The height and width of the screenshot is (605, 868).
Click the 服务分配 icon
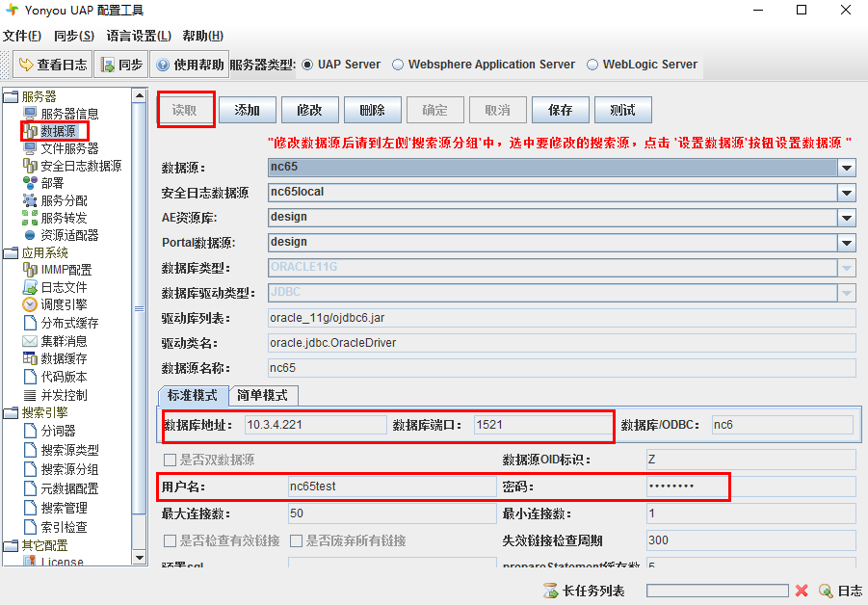[x=30, y=200]
